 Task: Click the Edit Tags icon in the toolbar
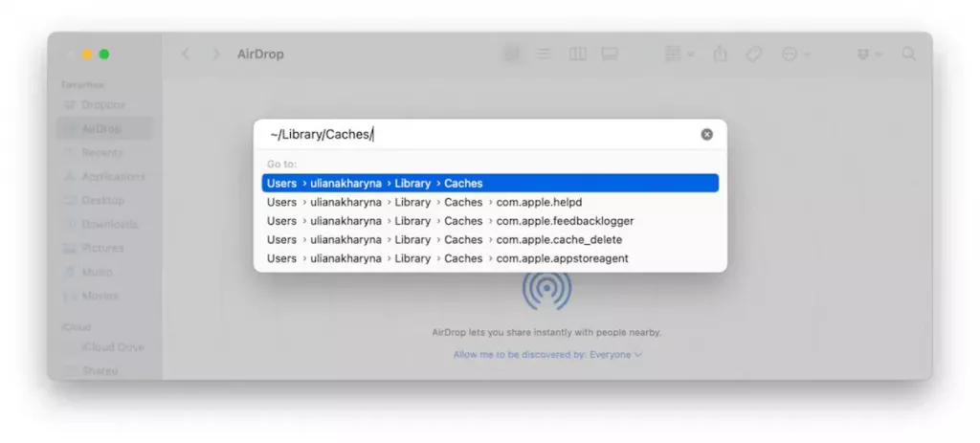tap(754, 55)
